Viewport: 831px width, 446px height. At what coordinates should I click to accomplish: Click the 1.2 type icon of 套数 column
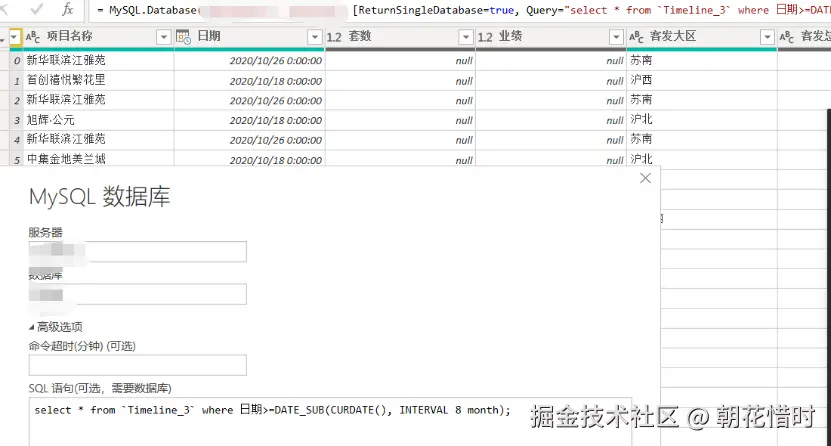pyautogui.click(x=334, y=37)
